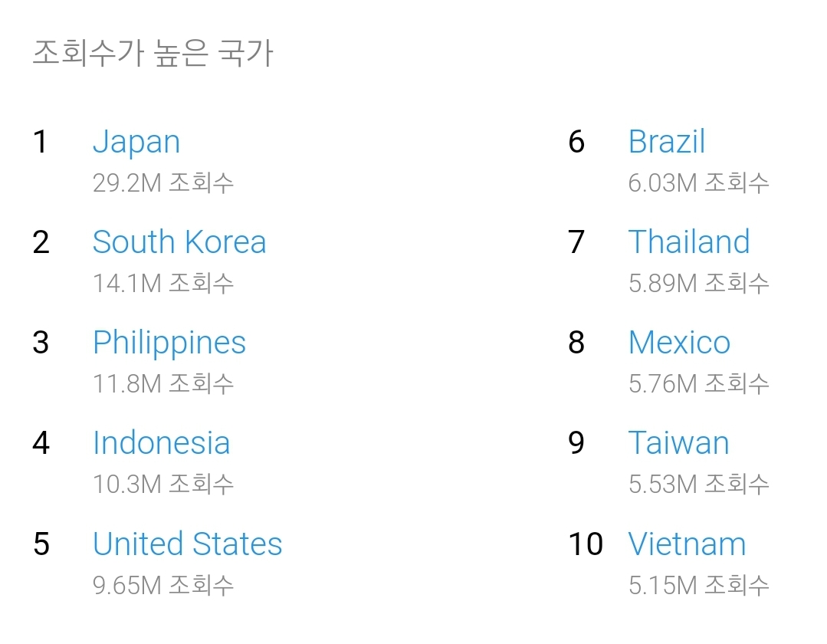Click the 14.1M 조회수 view count
The height and width of the screenshot is (644, 827).
(163, 284)
